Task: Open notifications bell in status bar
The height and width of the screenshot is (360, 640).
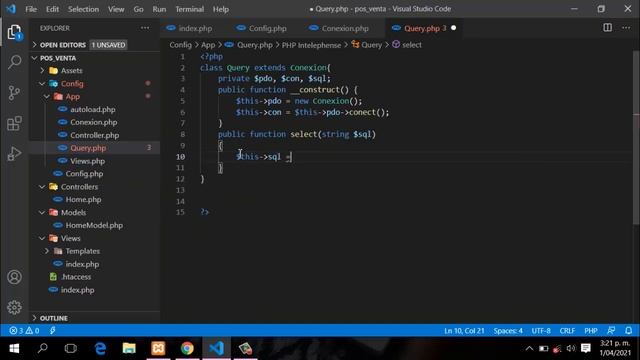Action: (x=629, y=331)
